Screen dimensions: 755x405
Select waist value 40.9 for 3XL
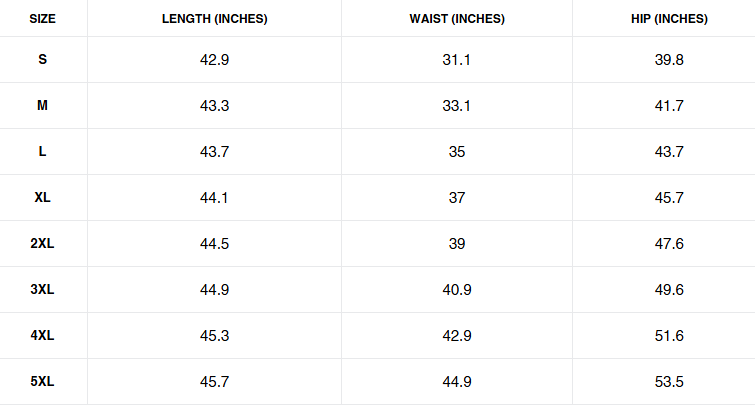click(x=457, y=289)
